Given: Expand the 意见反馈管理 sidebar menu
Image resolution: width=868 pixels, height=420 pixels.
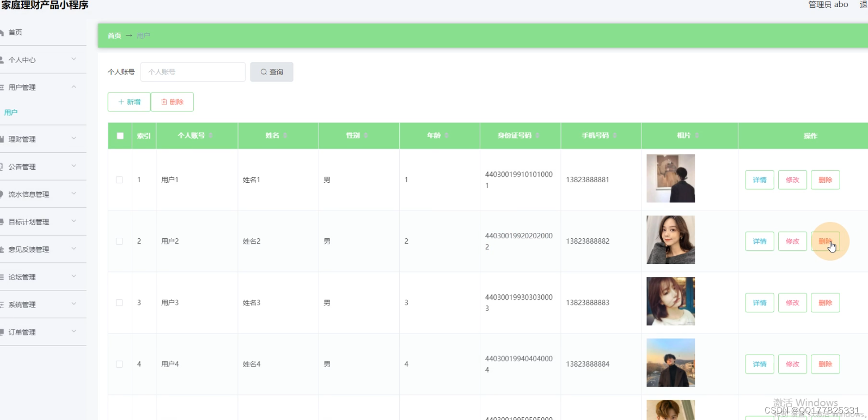Looking at the screenshot, I should [42, 249].
